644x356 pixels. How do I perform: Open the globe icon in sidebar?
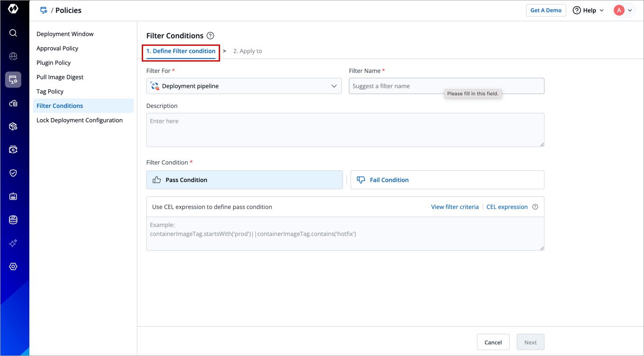pos(13,56)
